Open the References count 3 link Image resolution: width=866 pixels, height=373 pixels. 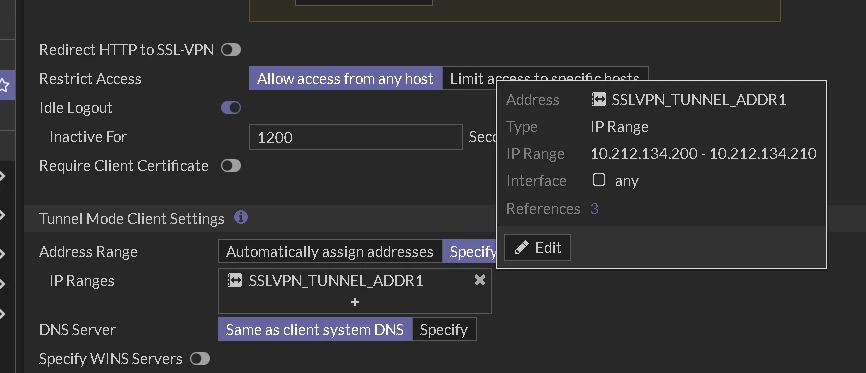(x=594, y=209)
